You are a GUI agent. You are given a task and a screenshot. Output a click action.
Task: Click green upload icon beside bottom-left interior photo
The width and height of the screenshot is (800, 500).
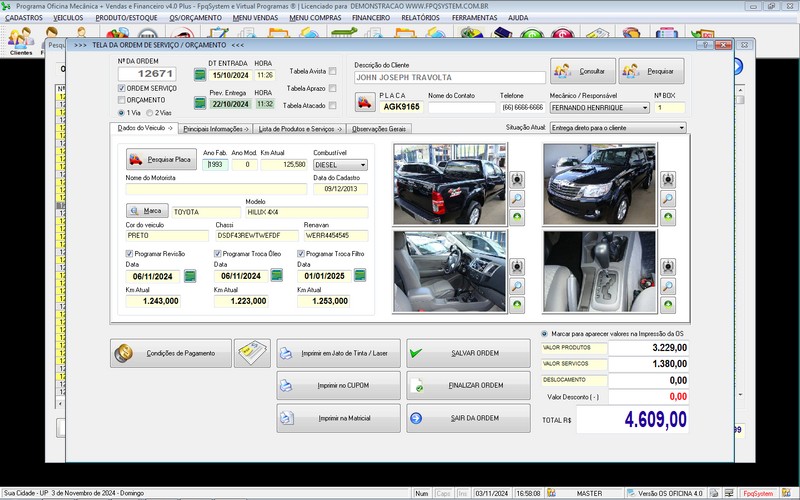(517, 304)
